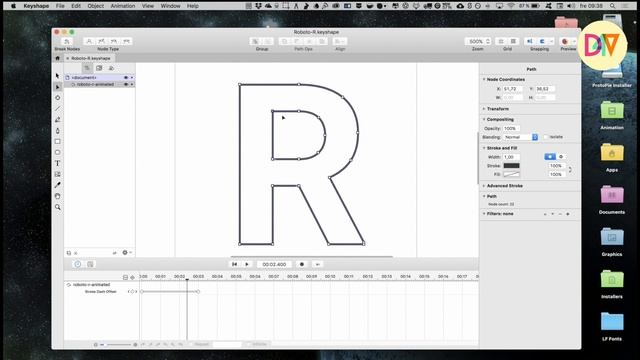Select the Pen tool in tool palette
Screen dimensions: 640x360
click(58, 131)
